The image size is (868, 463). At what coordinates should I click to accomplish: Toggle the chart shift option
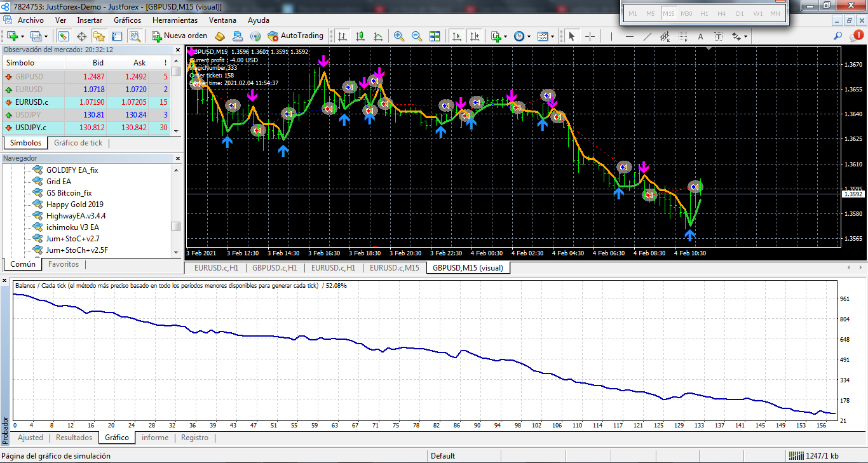pos(474,36)
